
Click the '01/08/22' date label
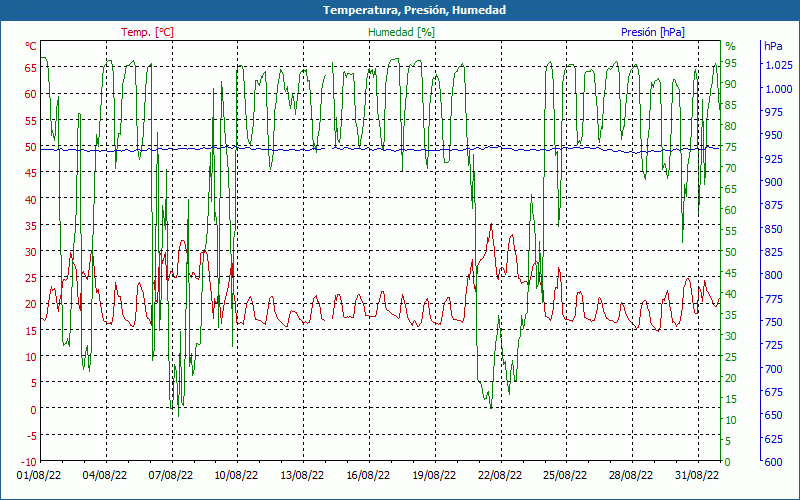pyautogui.click(x=39, y=476)
